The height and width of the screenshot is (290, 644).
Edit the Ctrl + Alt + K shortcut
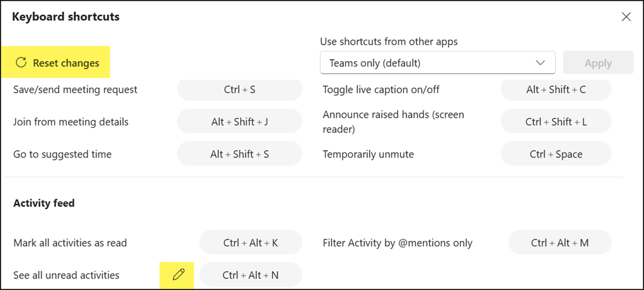(251, 242)
